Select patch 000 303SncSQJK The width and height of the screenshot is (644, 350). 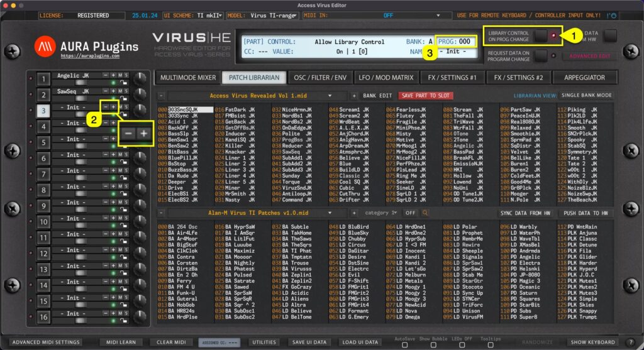click(x=186, y=109)
